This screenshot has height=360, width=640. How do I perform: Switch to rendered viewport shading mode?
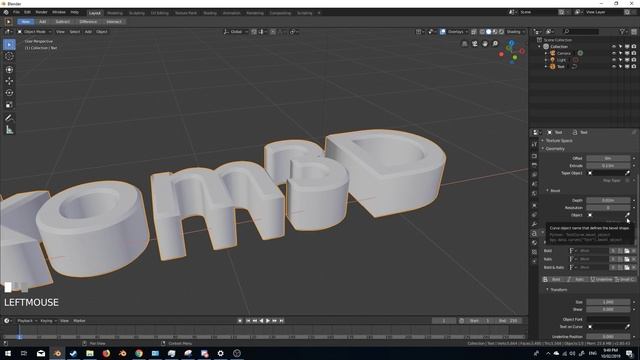pyautogui.click(x=501, y=31)
